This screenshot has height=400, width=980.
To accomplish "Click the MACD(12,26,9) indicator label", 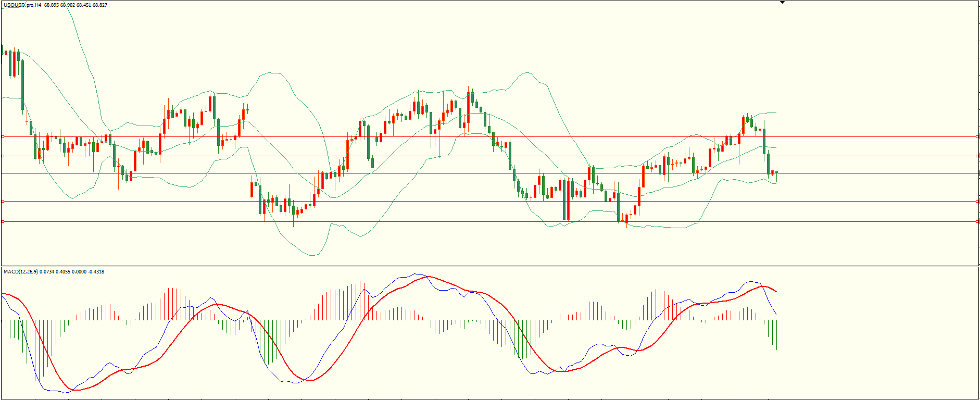I will (21, 272).
